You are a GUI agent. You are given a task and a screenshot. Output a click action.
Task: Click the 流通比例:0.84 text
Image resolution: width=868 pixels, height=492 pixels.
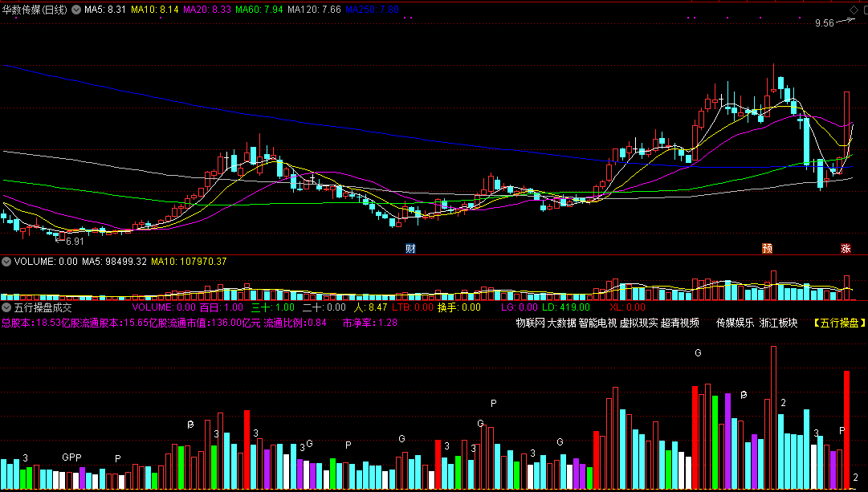point(295,323)
